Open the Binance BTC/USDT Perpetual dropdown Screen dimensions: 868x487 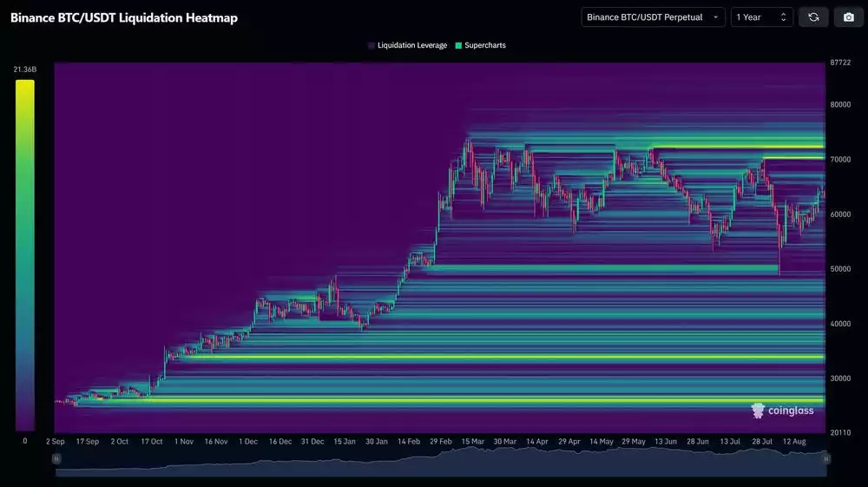coord(653,17)
